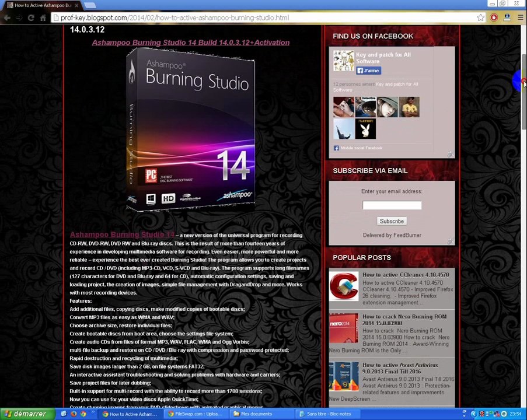Open the Facebook widget wrench edit icon

click(451, 154)
